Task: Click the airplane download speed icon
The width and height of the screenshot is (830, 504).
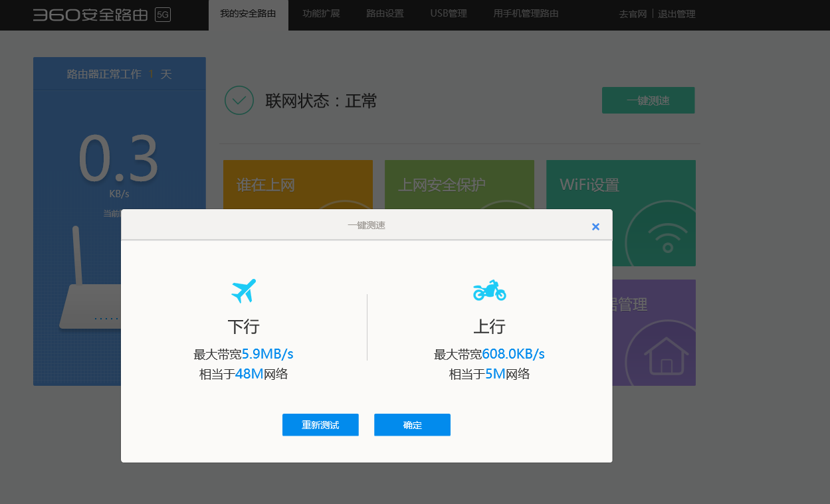Action: click(x=244, y=290)
